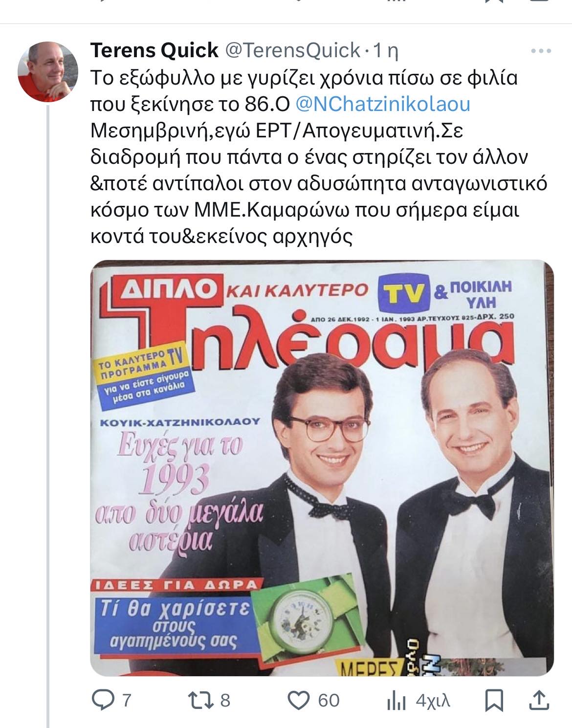Open the reply icon showing 7 comments
The height and width of the screenshot is (728, 572).
pyautogui.click(x=102, y=701)
